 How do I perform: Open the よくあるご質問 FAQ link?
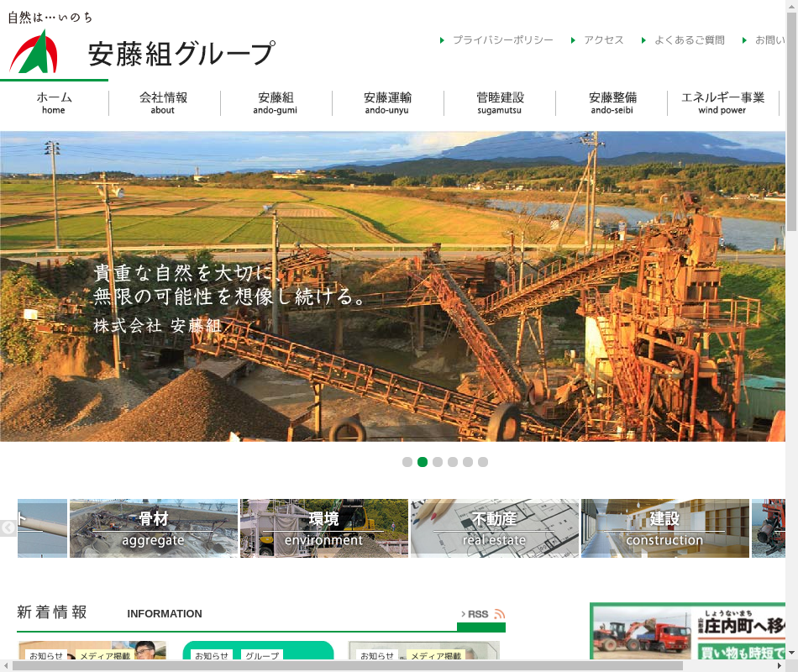(689, 40)
